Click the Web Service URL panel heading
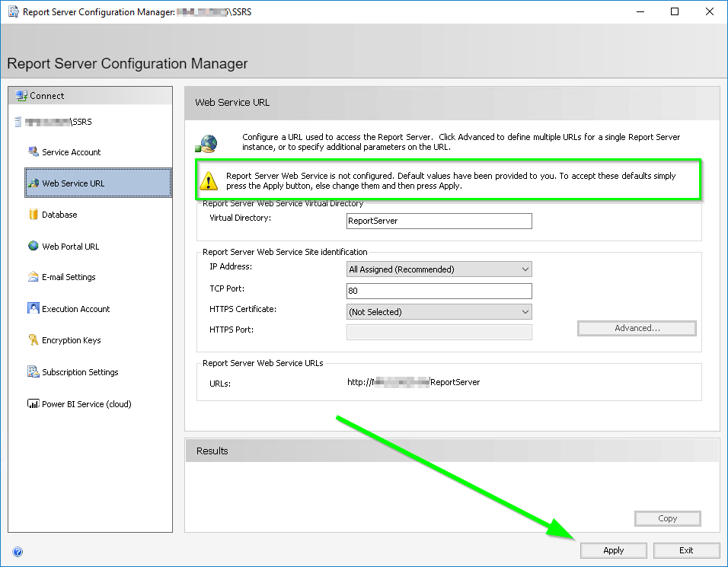This screenshot has height=567, width=728. click(x=232, y=103)
